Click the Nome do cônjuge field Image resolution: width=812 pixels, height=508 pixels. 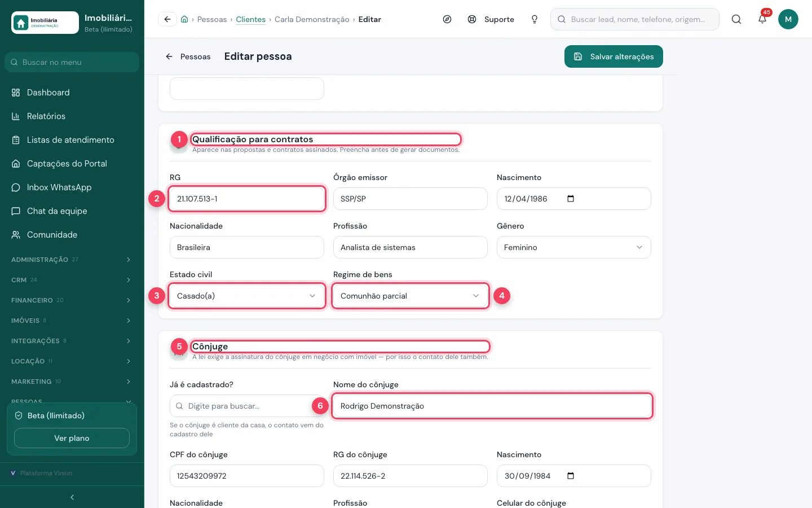[x=492, y=406]
